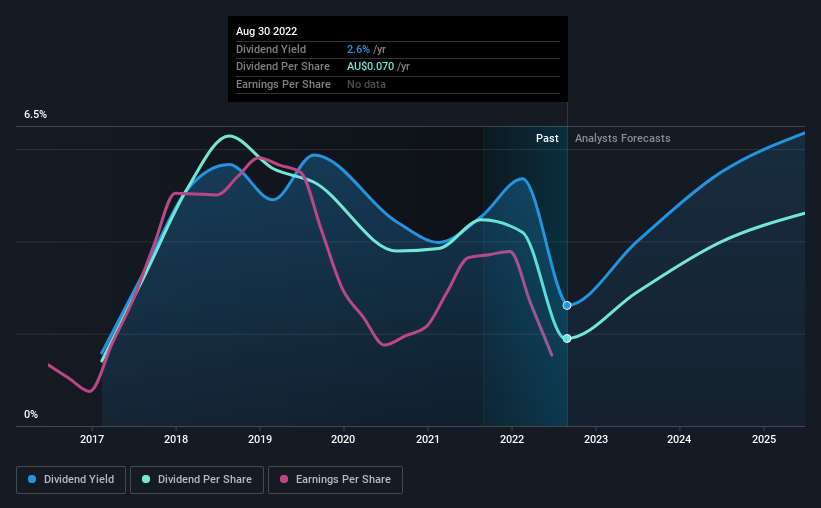The height and width of the screenshot is (508, 821).
Task: Toggle the Dividend Per Share legend button
Action: coord(197,480)
